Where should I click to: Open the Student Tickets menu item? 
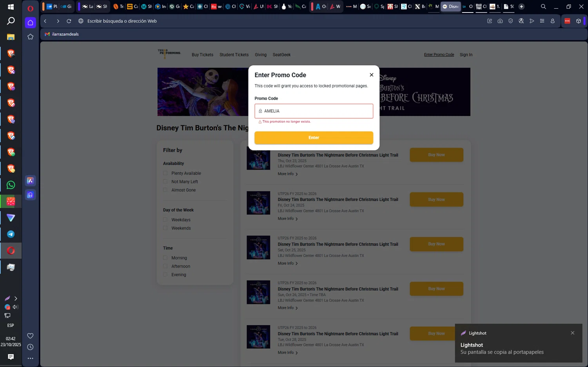[234, 55]
